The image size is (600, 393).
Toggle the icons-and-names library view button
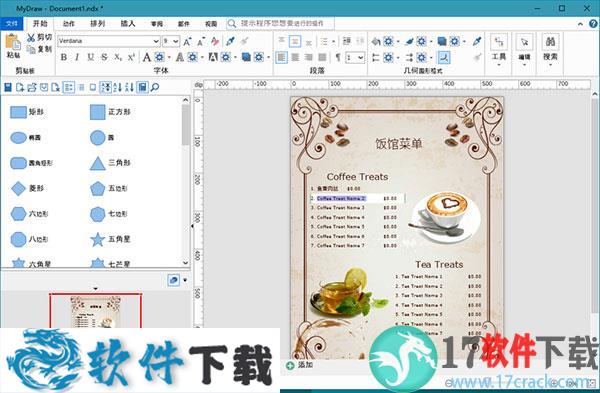pyautogui.click(x=68, y=88)
